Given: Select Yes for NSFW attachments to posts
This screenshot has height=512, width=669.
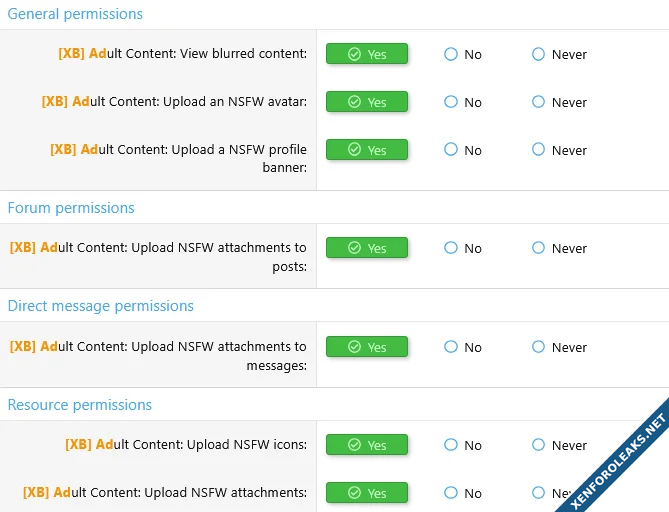Looking at the screenshot, I should tap(367, 248).
